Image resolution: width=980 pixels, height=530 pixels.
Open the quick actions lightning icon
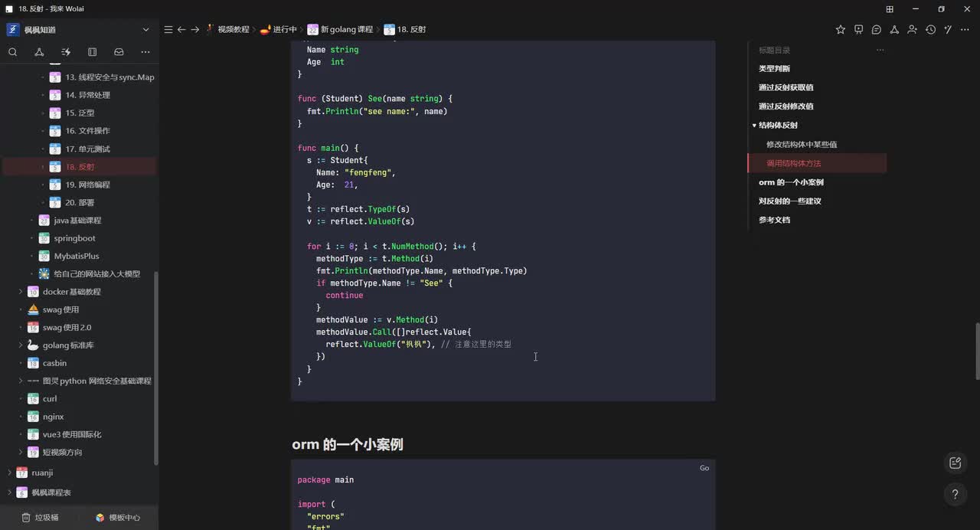(x=66, y=52)
